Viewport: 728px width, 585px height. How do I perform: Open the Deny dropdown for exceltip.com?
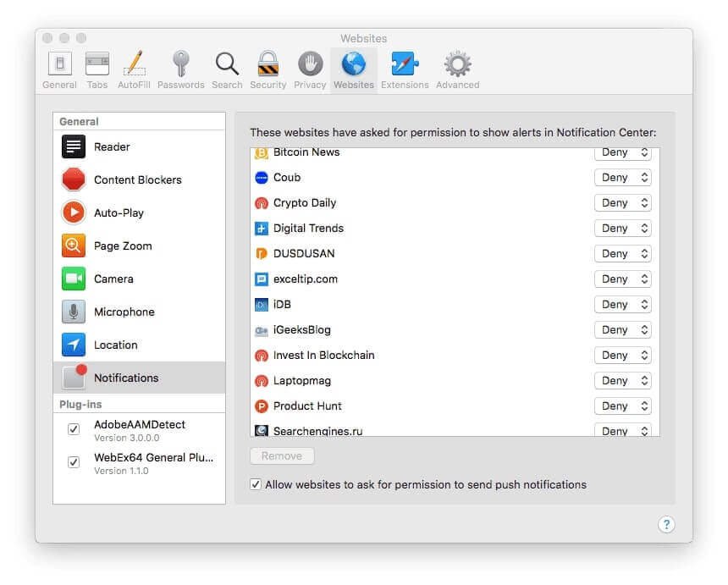coord(622,279)
